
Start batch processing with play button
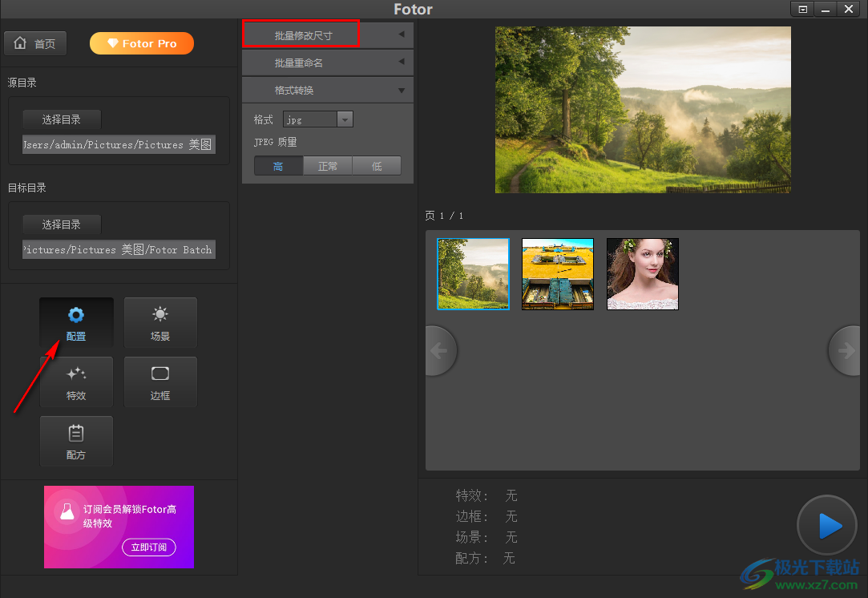pyautogui.click(x=827, y=526)
